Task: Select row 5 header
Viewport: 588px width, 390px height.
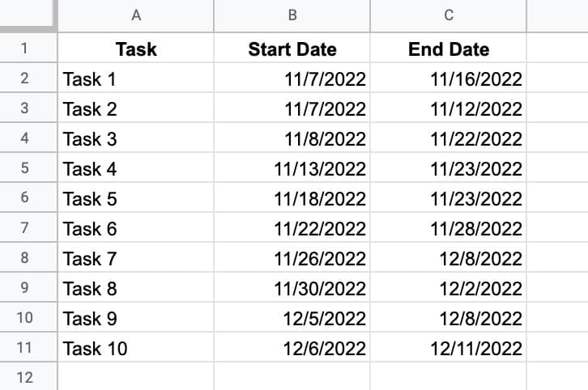Action: tap(24, 169)
